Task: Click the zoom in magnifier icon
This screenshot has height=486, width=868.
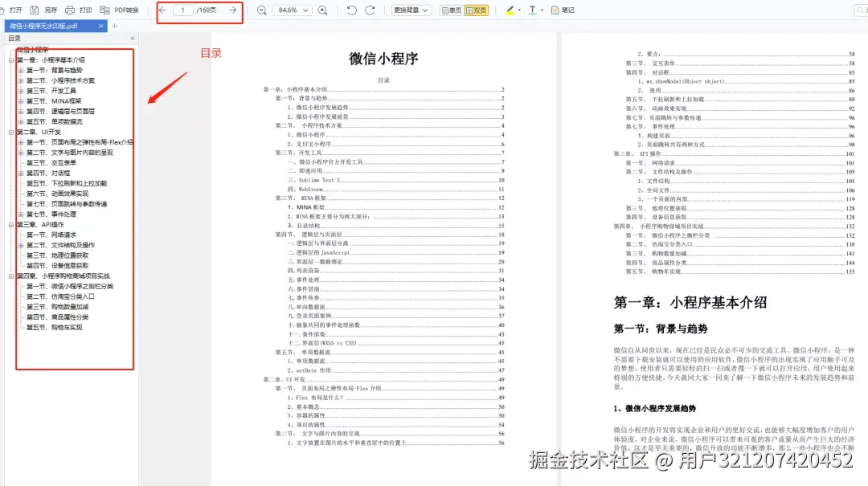Action: [x=323, y=10]
